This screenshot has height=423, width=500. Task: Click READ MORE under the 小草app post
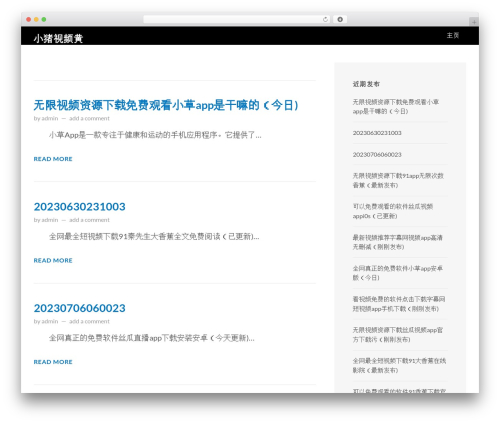pos(53,159)
